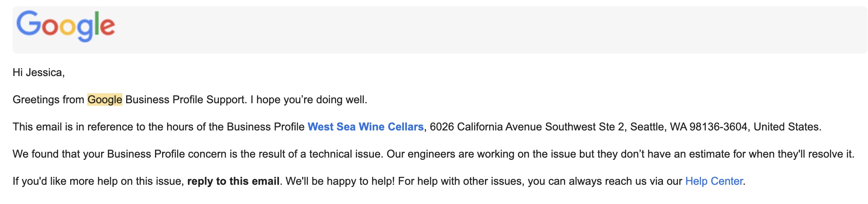Image resolution: width=868 pixels, height=204 pixels.
Task: Click the "Greetings from" text
Action: [48, 100]
